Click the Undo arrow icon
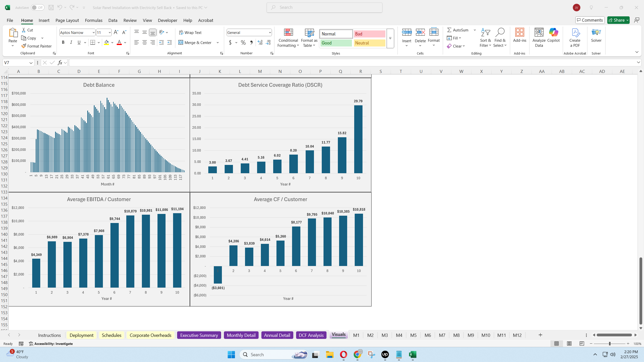 point(60,8)
